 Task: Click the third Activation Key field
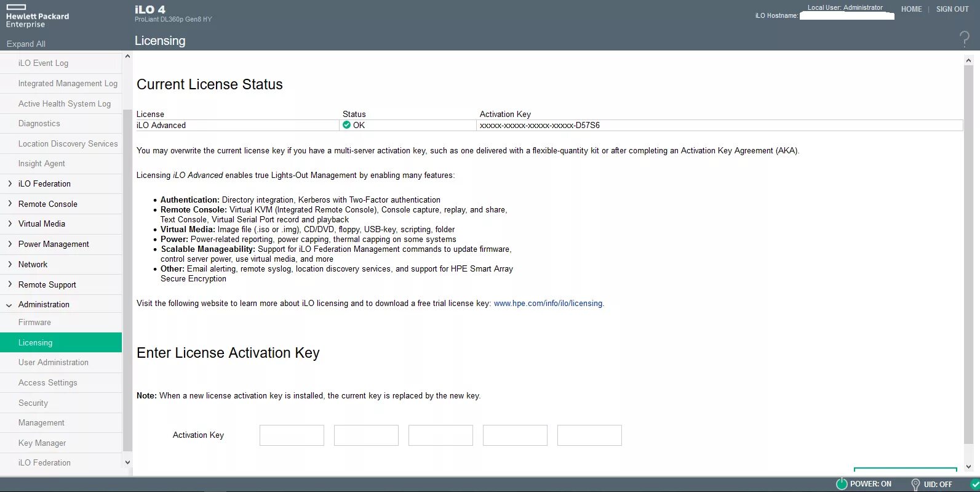[440, 435]
